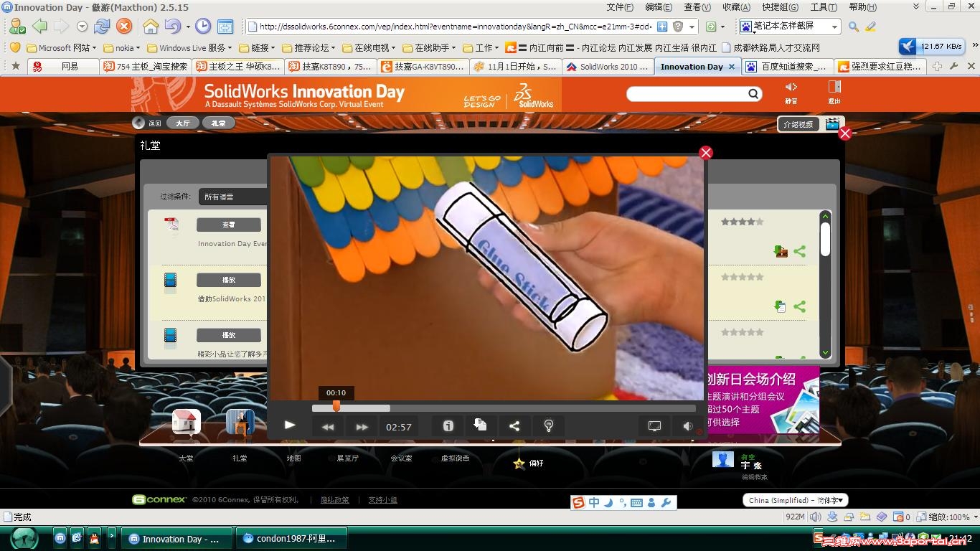Image resolution: width=980 pixels, height=551 pixels.
Task: Click the 礼堂 podium icon in navigation bar
Action: pyautogui.click(x=240, y=422)
